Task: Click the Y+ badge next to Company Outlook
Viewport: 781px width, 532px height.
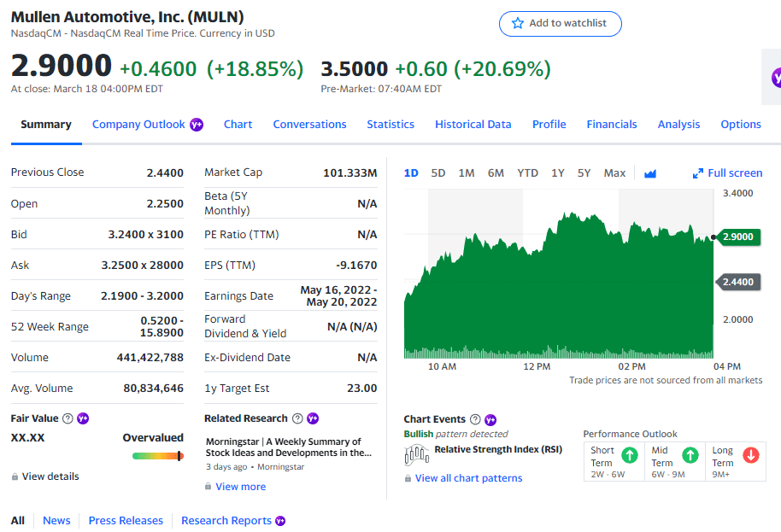Action: point(197,125)
